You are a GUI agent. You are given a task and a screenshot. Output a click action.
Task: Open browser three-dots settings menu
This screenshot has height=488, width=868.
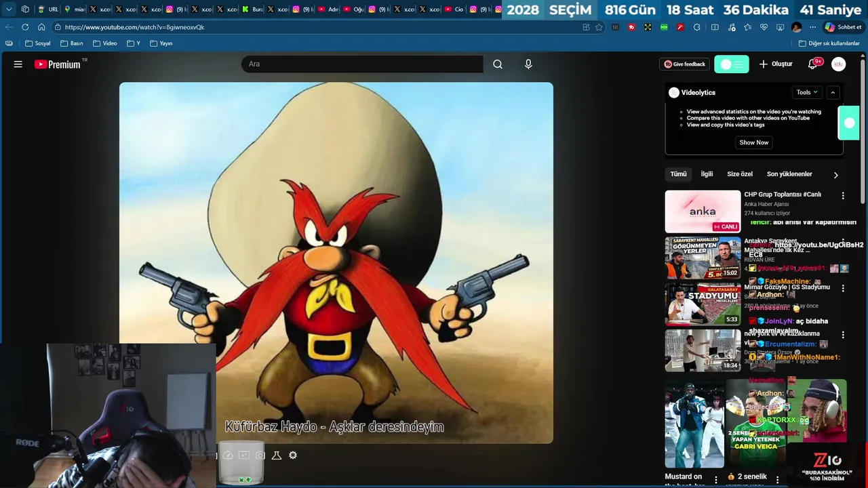click(812, 27)
